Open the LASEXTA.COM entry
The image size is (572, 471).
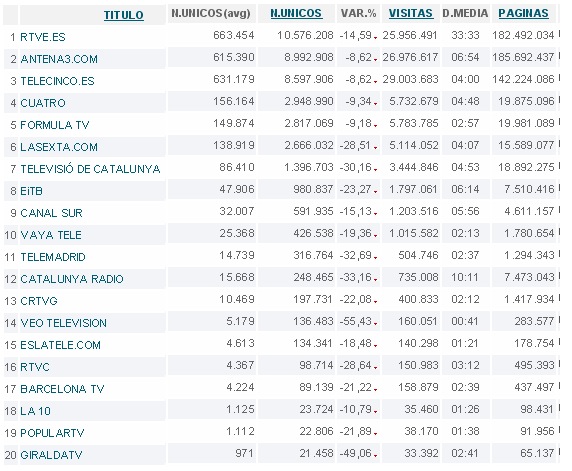pos(59,147)
